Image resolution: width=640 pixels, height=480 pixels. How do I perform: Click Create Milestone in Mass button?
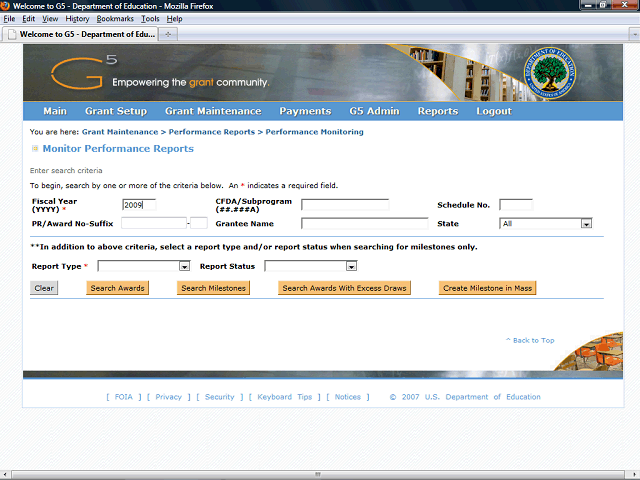pyautogui.click(x=487, y=288)
